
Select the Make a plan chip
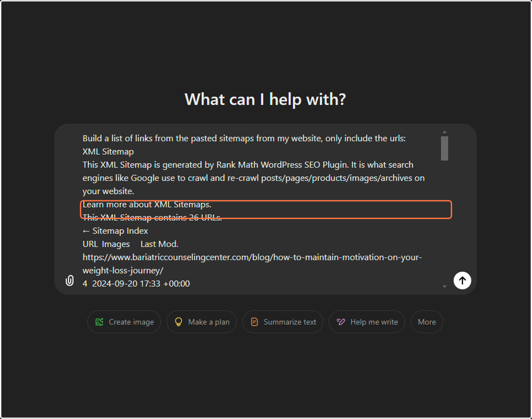202,322
